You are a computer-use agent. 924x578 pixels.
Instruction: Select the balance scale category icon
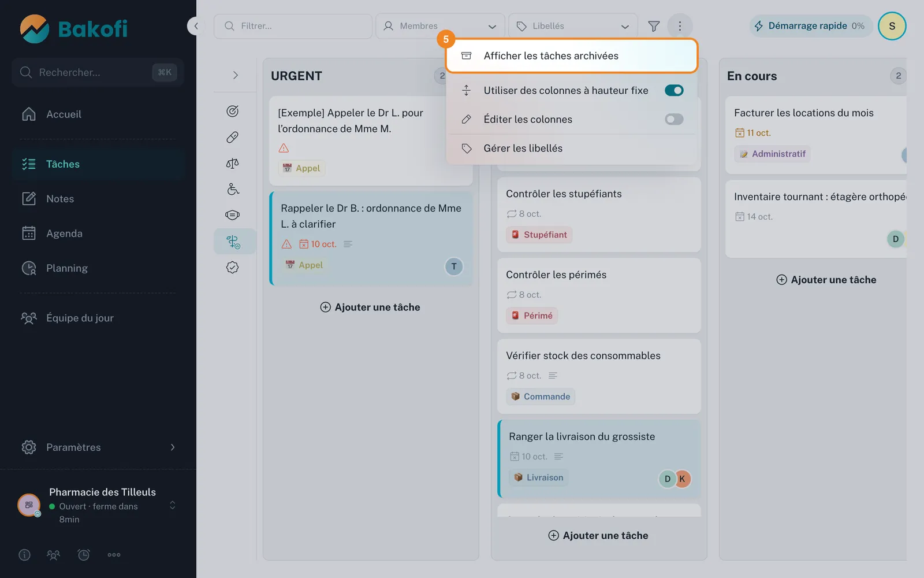pos(233,164)
